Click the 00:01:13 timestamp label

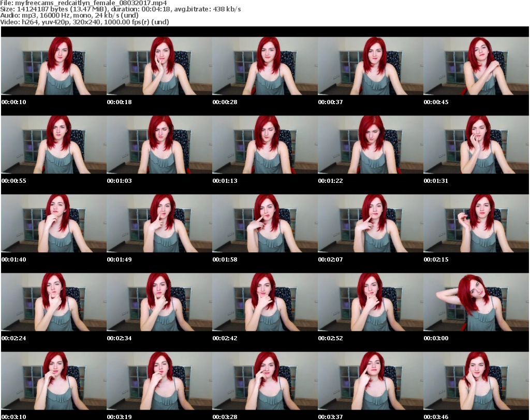tap(225, 181)
